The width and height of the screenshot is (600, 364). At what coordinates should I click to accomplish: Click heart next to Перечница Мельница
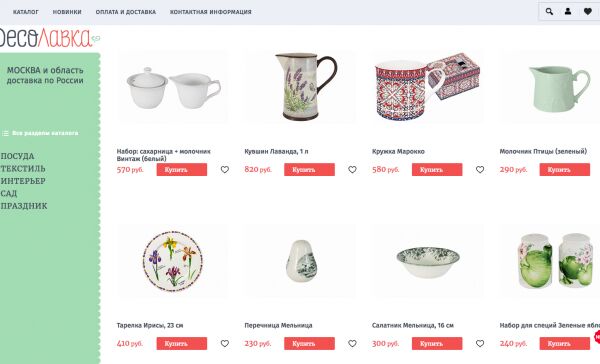click(x=352, y=344)
